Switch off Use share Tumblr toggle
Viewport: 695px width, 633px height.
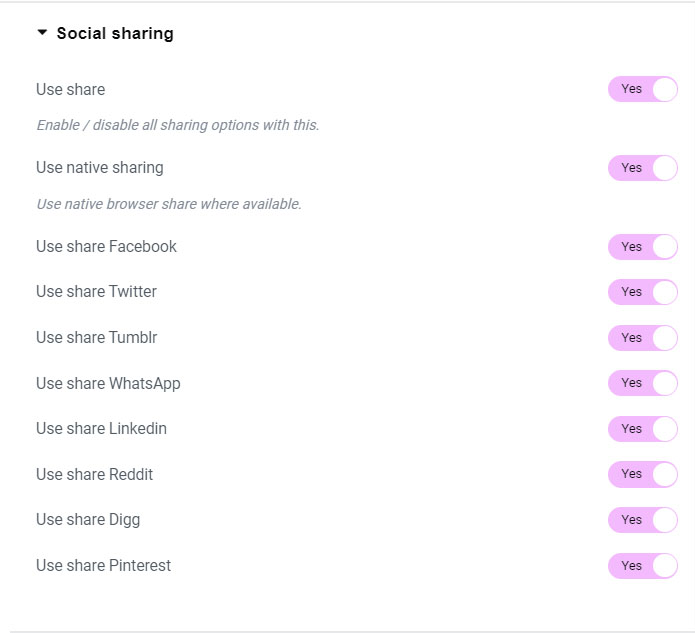(x=643, y=338)
